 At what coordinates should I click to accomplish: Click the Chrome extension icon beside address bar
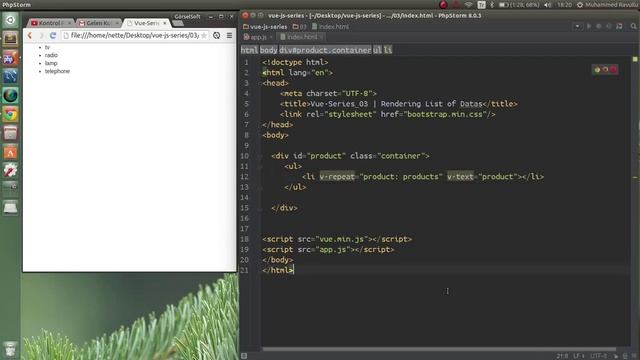tap(216, 36)
